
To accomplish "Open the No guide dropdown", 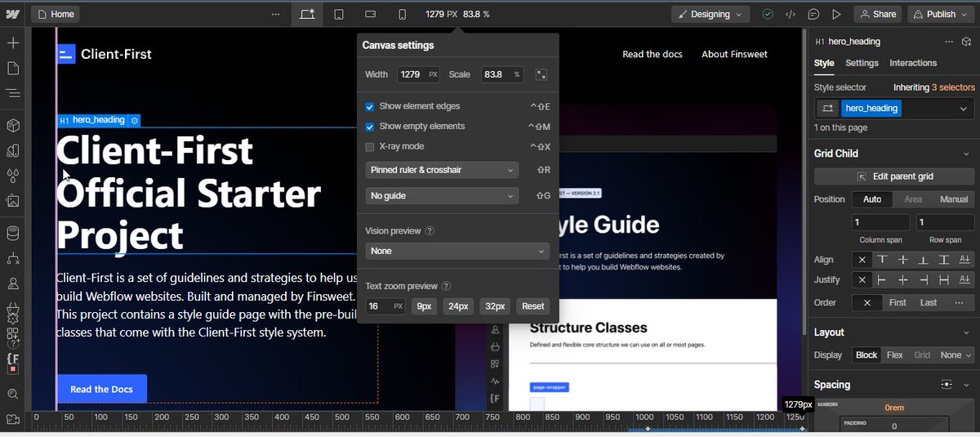I will [442, 196].
